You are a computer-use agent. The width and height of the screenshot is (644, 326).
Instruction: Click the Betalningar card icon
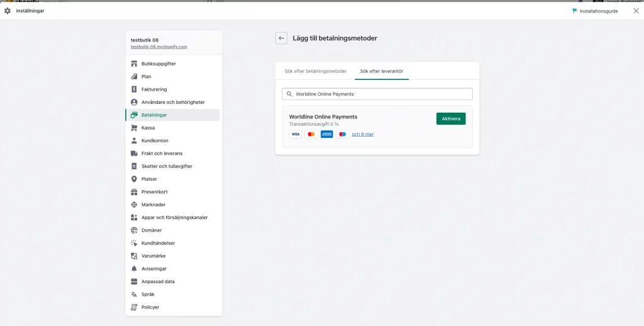(x=134, y=115)
